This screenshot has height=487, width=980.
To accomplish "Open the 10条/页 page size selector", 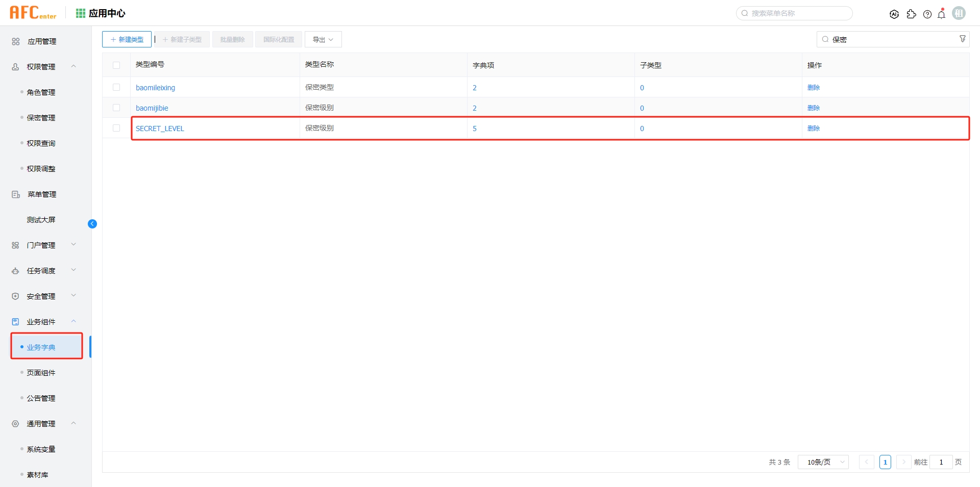I will [822, 462].
